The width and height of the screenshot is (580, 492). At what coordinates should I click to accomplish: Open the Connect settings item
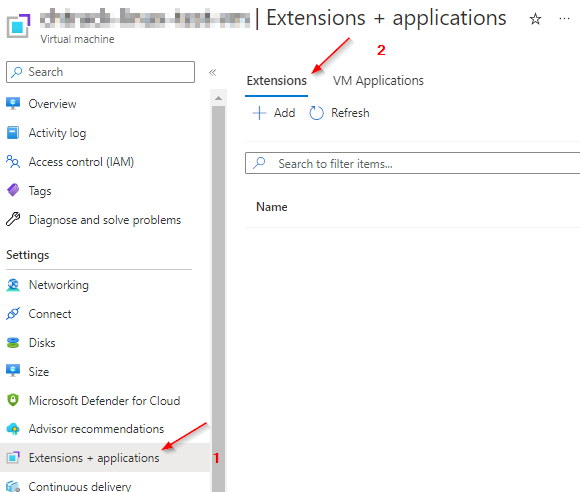pos(50,314)
